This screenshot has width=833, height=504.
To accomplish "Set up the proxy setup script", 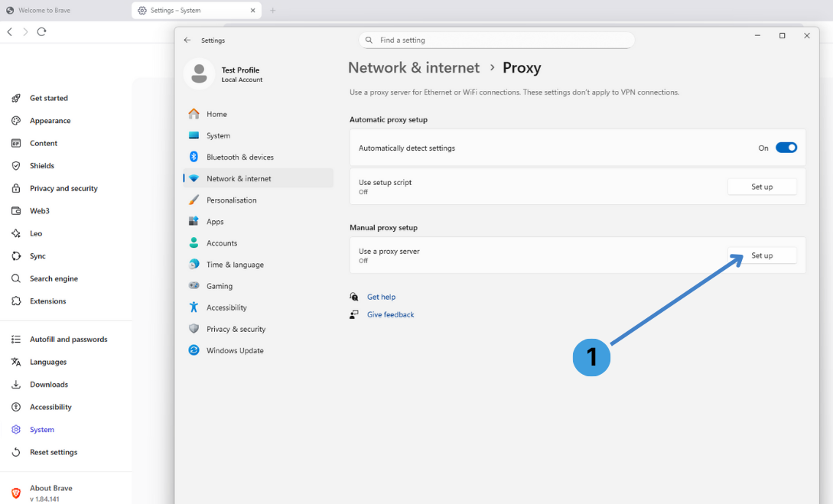I will [762, 187].
